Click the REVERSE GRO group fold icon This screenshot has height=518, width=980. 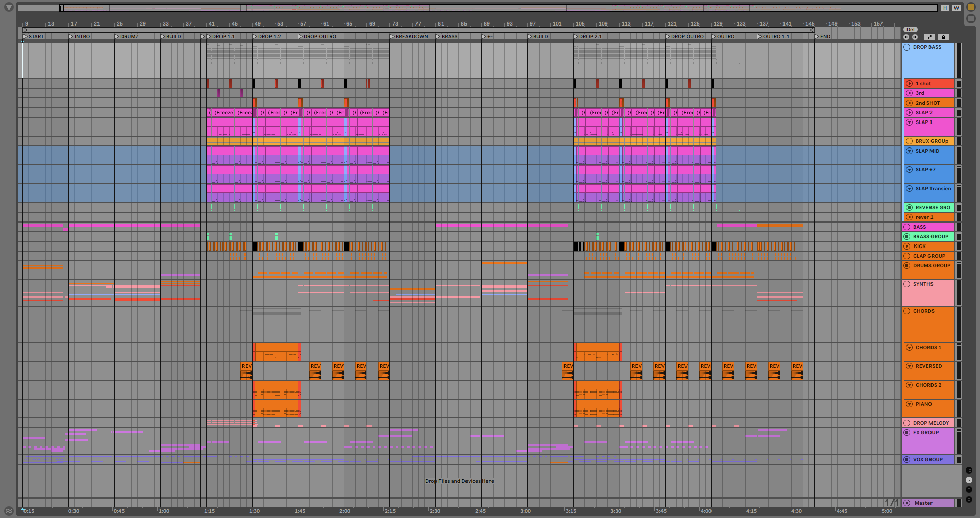click(x=909, y=207)
